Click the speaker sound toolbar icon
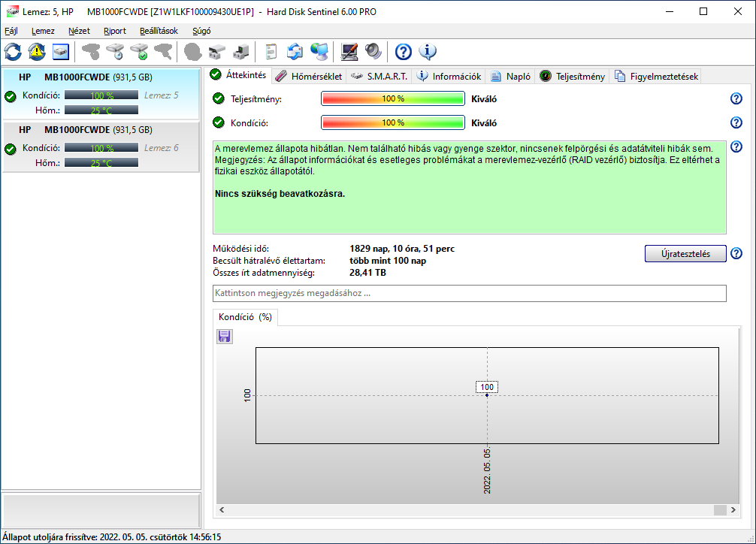756x544 pixels. coord(373,52)
